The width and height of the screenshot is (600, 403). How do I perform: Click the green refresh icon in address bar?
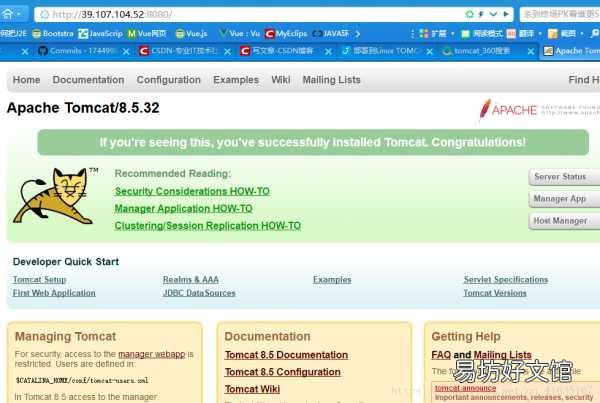tap(470, 15)
